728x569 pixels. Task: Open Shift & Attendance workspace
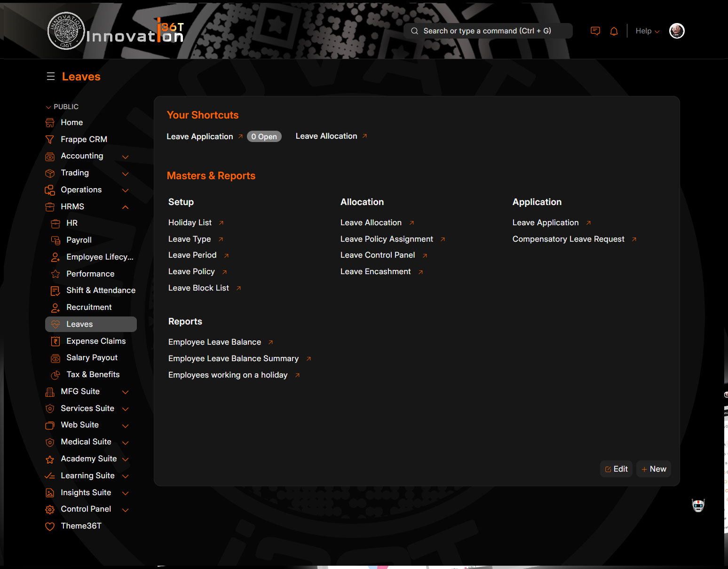point(101,291)
